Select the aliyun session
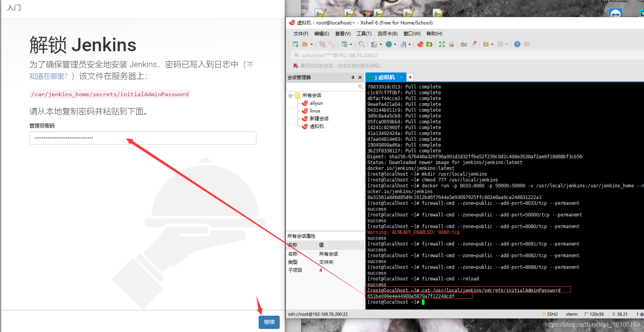The height and width of the screenshot is (332, 644). pos(316,103)
